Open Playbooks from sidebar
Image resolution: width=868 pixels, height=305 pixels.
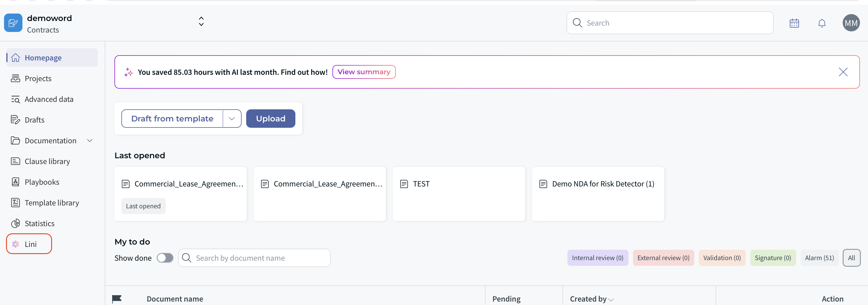tap(41, 182)
